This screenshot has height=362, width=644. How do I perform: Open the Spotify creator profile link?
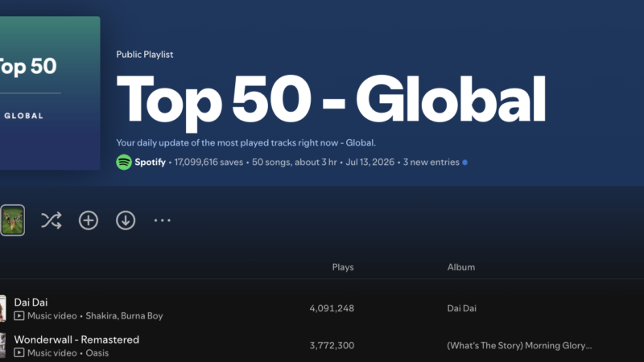(x=150, y=162)
